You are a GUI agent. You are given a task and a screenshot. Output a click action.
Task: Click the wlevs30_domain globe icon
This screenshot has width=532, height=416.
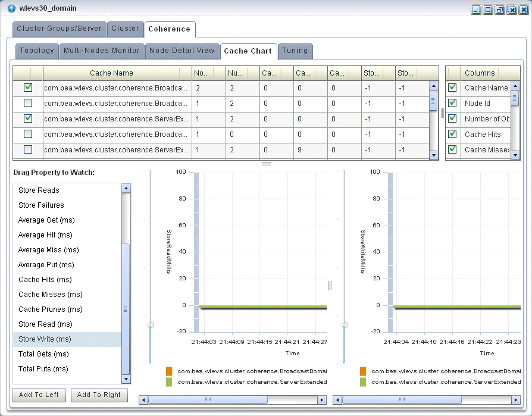11,8
